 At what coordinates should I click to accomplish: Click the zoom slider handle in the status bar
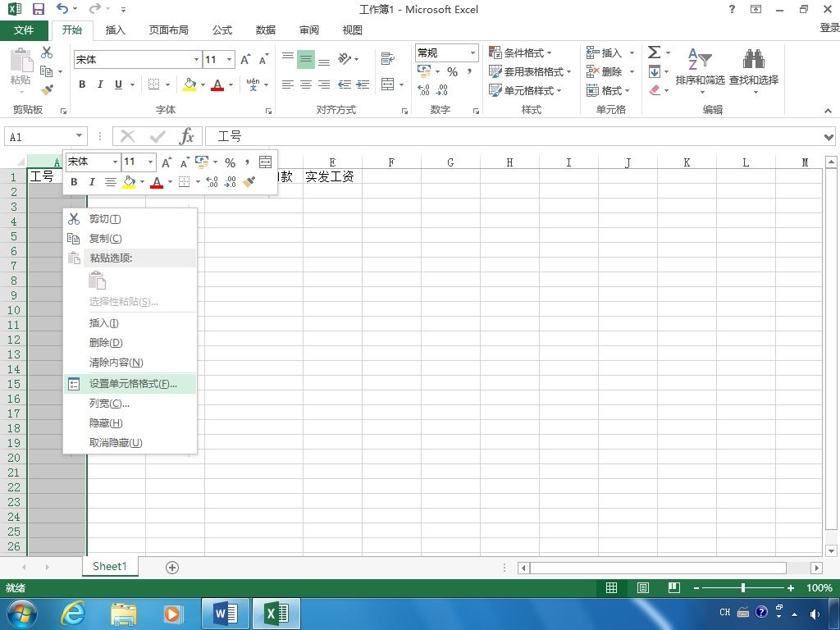pyautogui.click(x=743, y=587)
